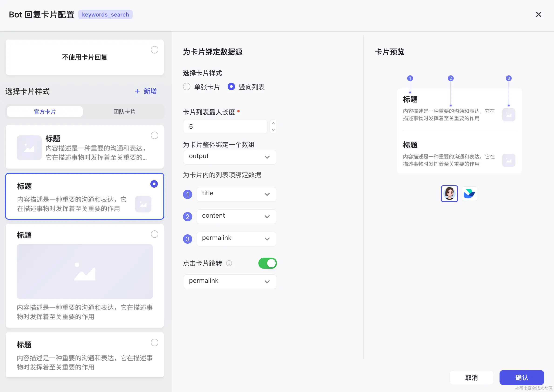This screenshot has width=554, height=392.
Task: Increase card list max length with up arrow
Action: [273, 123]
